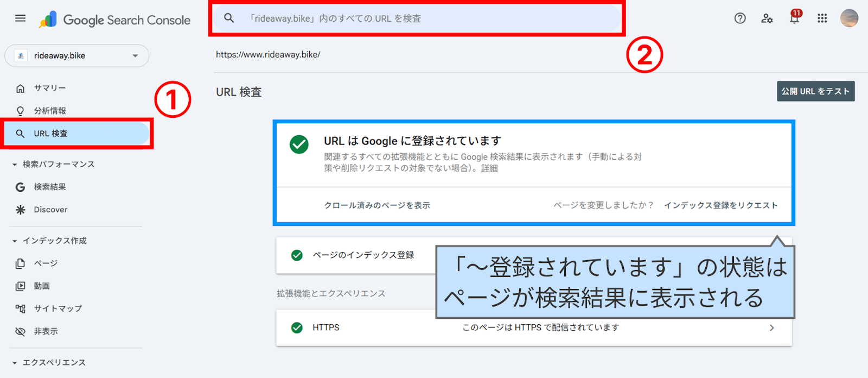Open the help question mark icon
Viewport: 868px width, 378px height.
pos(740,18)
